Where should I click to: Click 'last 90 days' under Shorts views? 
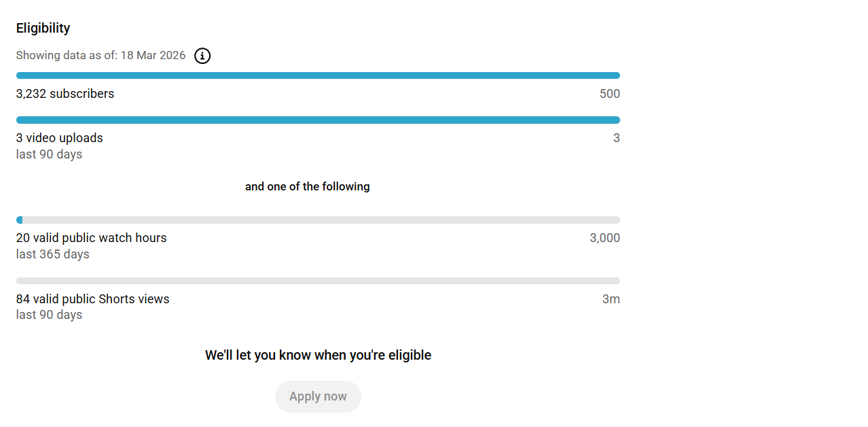[49, 315]
